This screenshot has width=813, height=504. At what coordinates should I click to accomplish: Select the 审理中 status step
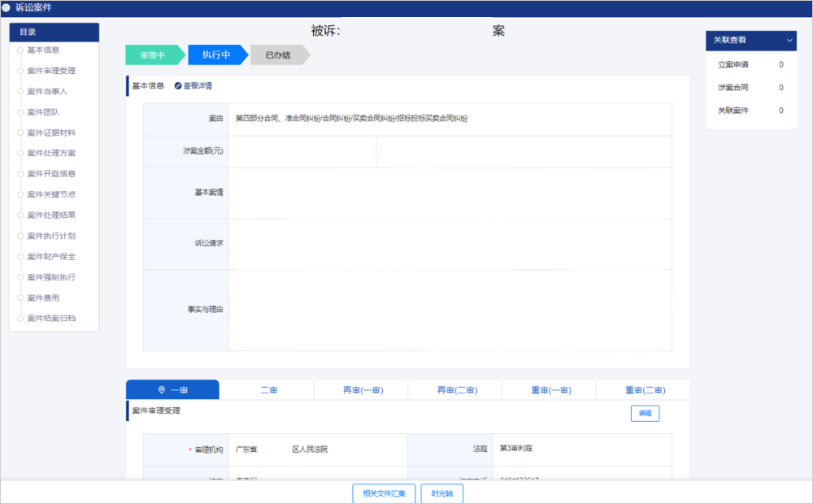[152, 55]
